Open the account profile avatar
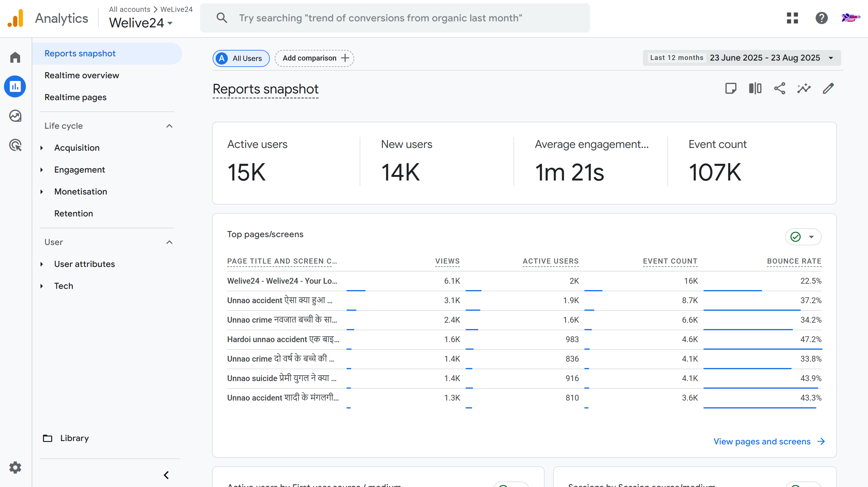 (x=850, y=18)
